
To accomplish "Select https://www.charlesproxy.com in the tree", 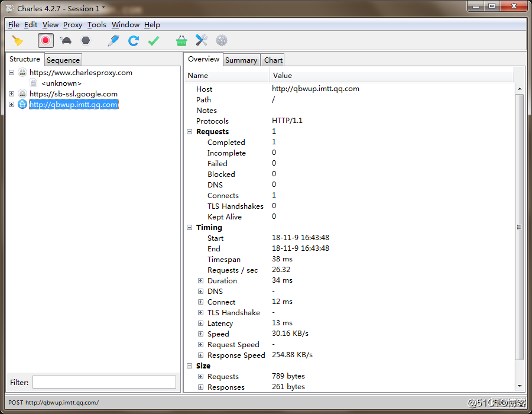I will 81,73.
